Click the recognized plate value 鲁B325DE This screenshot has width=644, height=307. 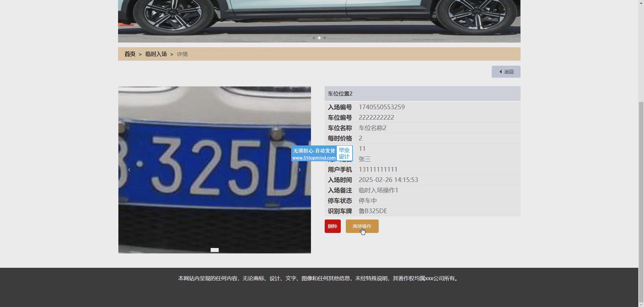[x=373, y=211]
